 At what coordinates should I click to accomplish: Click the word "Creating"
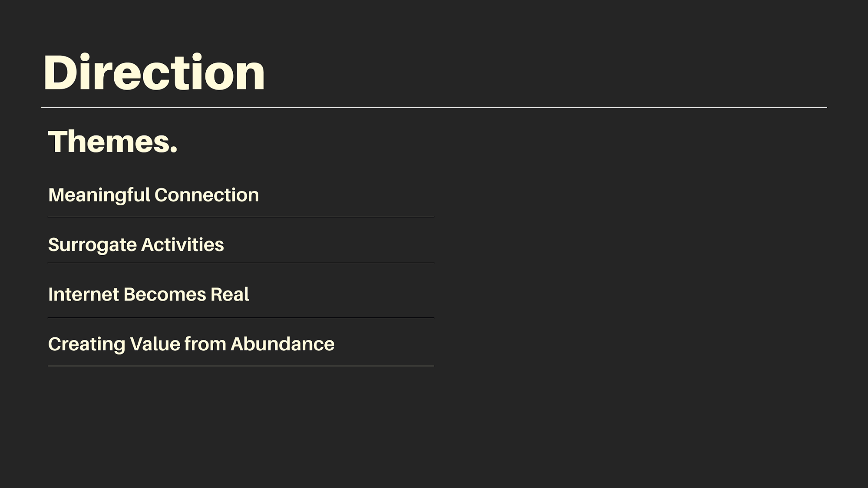pos(87,345)
